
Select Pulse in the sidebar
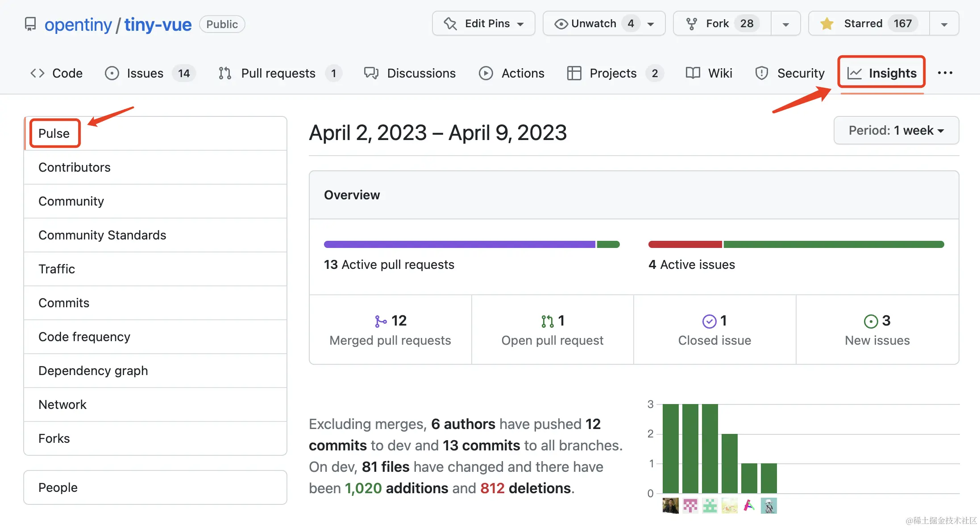[155, 133]
